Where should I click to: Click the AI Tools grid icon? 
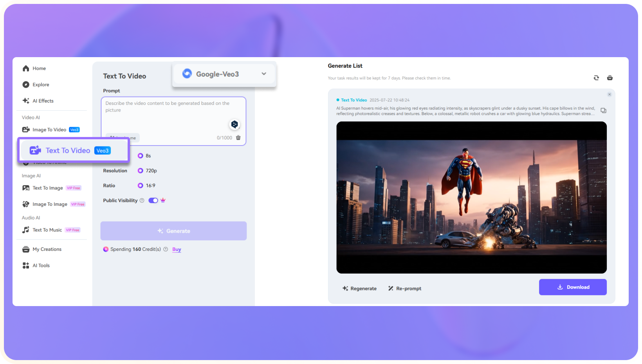[26, 265]
